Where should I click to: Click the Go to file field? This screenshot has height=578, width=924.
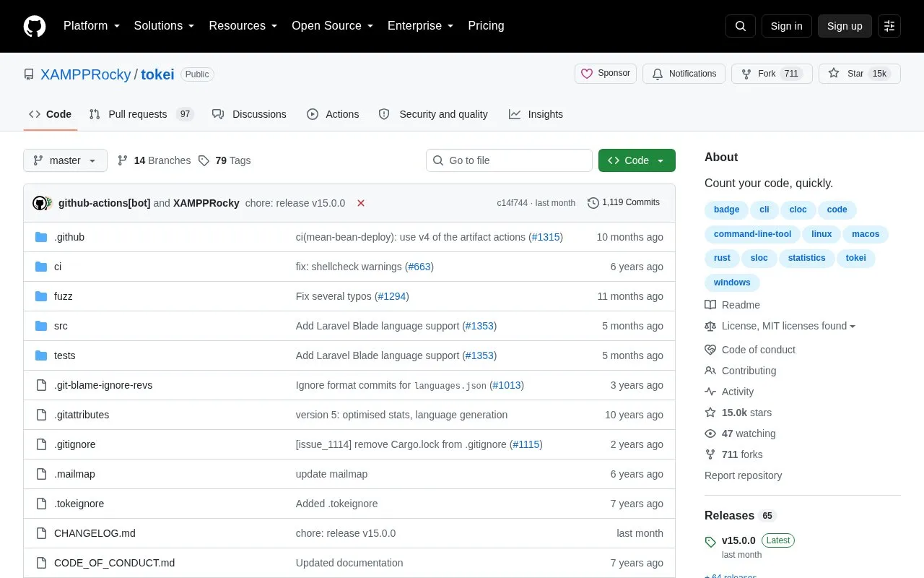509,160
